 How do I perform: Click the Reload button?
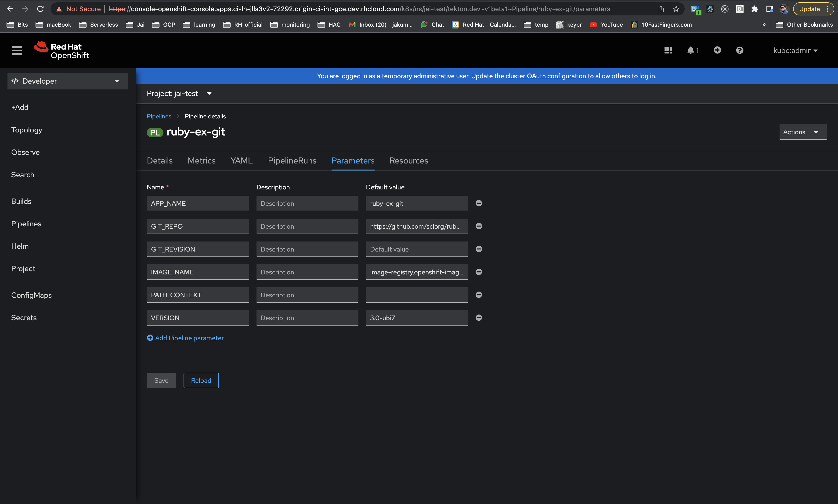coord(201,380)
